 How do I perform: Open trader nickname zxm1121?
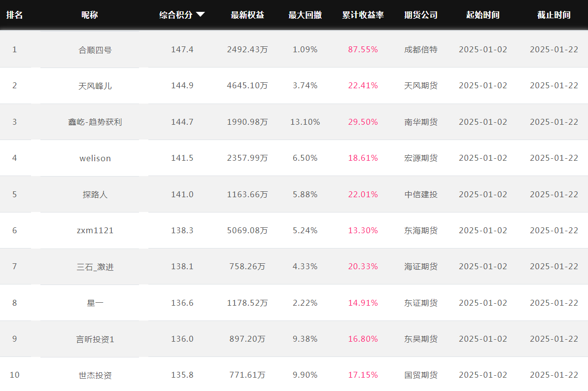pos(95,230)
